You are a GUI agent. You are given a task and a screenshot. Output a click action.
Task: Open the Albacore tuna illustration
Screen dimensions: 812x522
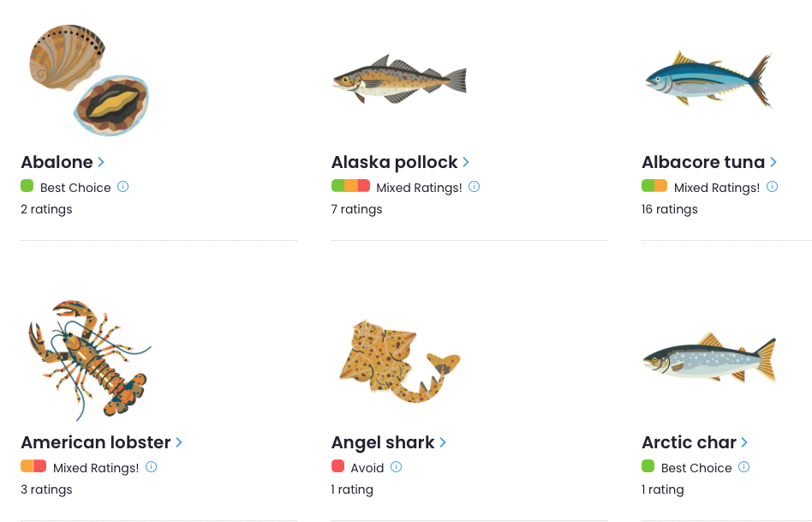(709, 80)
